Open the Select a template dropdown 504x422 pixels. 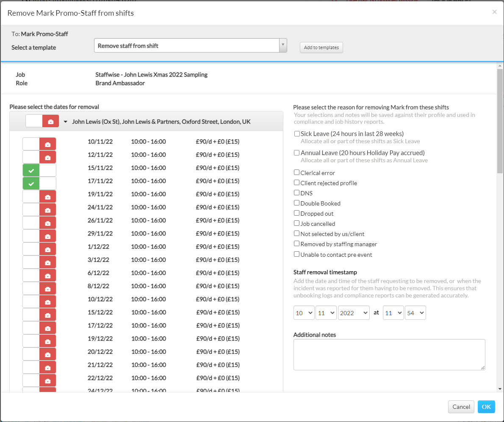(x=190, y=46)
